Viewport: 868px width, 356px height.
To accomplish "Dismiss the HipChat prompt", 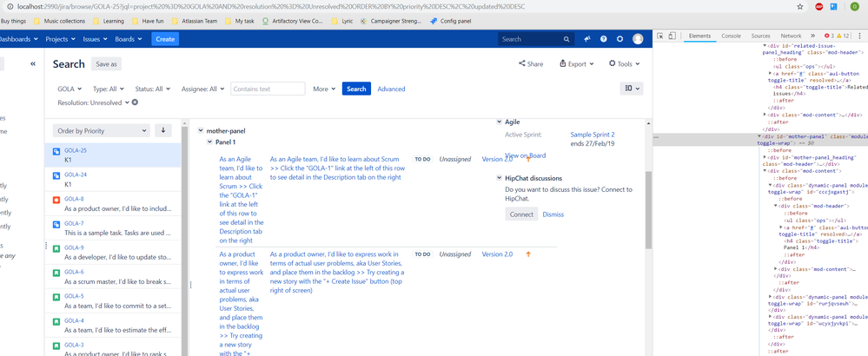I will pyautogui.click(x=553, y=214).
